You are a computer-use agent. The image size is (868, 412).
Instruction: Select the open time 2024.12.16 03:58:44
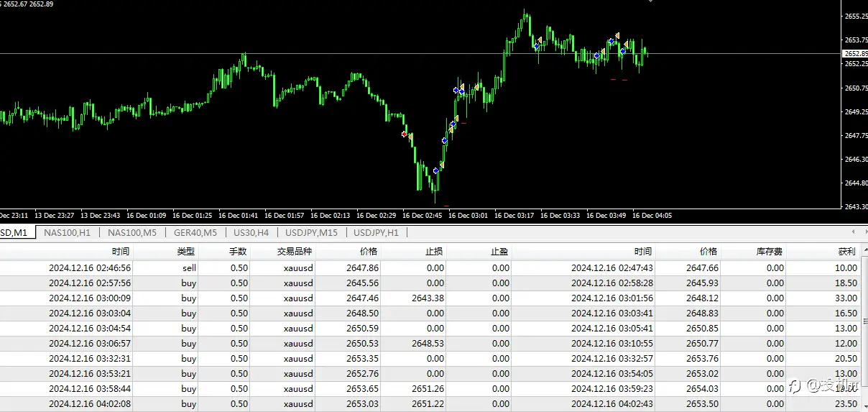point(90,388)
